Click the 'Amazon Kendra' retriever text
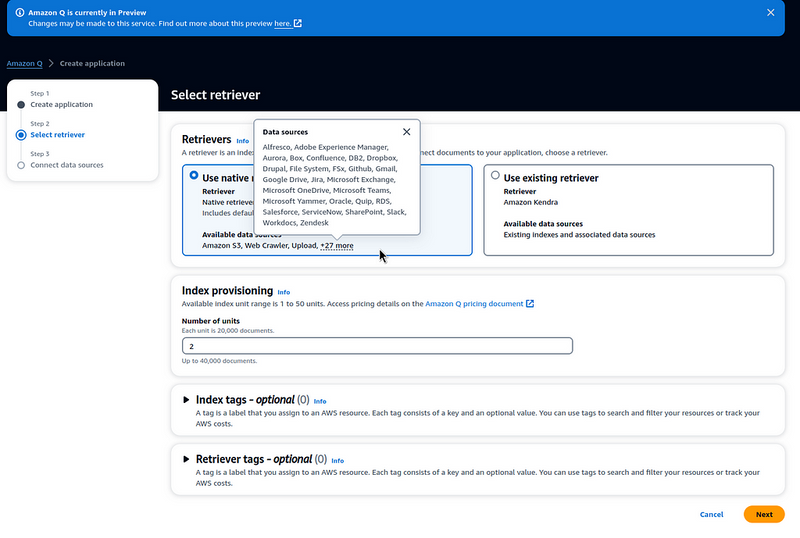800x538 pixels. [531, 202]
